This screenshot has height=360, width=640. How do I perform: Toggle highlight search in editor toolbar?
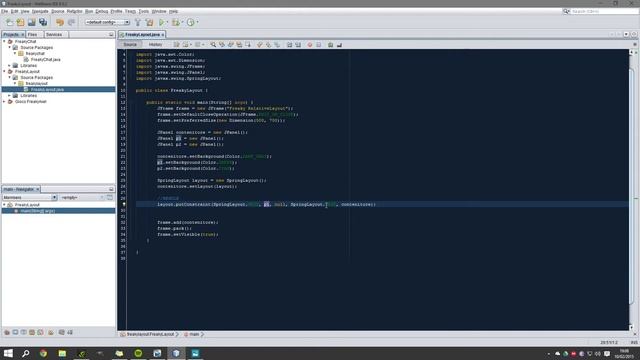pos(239,44)
